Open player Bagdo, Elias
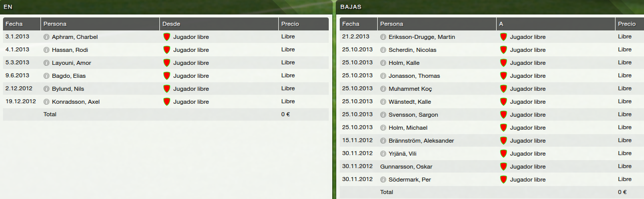Viewport: 644px width, 199px height. [x=69, y=76]
